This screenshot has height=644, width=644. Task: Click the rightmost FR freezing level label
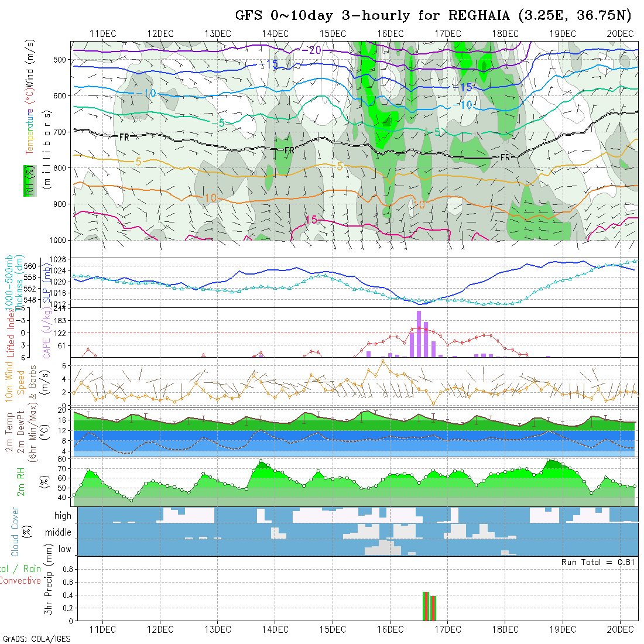[x=505, y=157]
